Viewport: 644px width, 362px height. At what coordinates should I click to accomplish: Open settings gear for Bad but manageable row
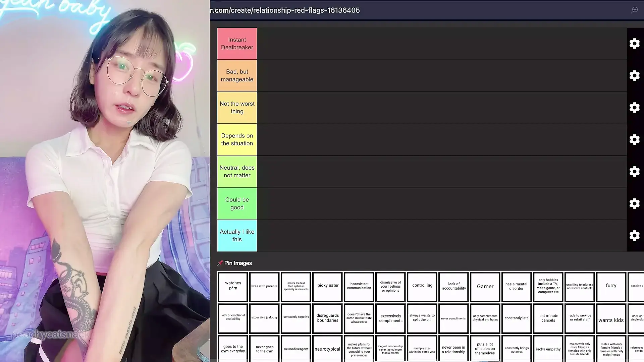634,75
